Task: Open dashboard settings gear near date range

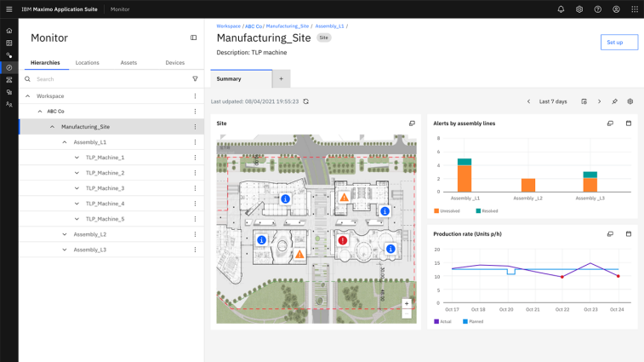Action: coord(630,101)
